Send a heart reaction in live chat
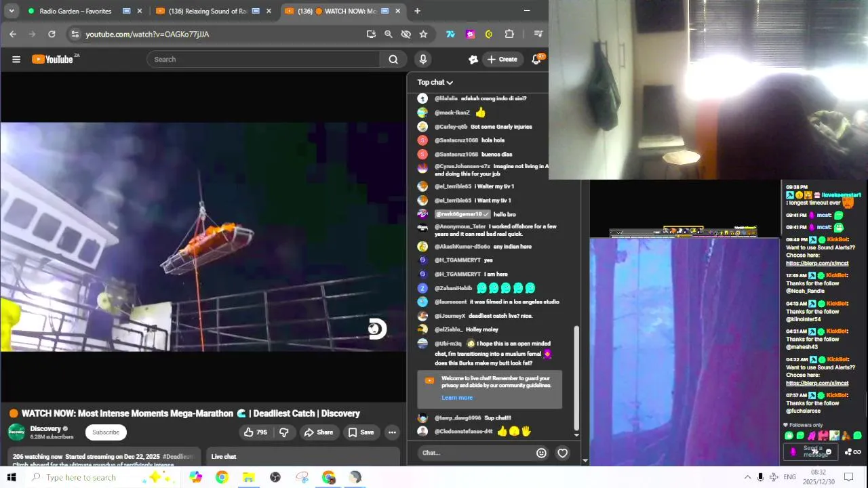 pos(562,453)
